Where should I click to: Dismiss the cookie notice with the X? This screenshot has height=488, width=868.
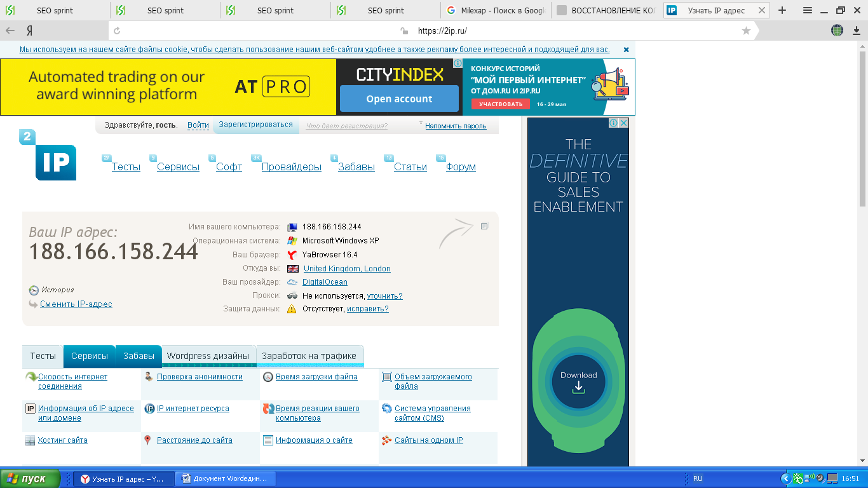coord(626,50)
